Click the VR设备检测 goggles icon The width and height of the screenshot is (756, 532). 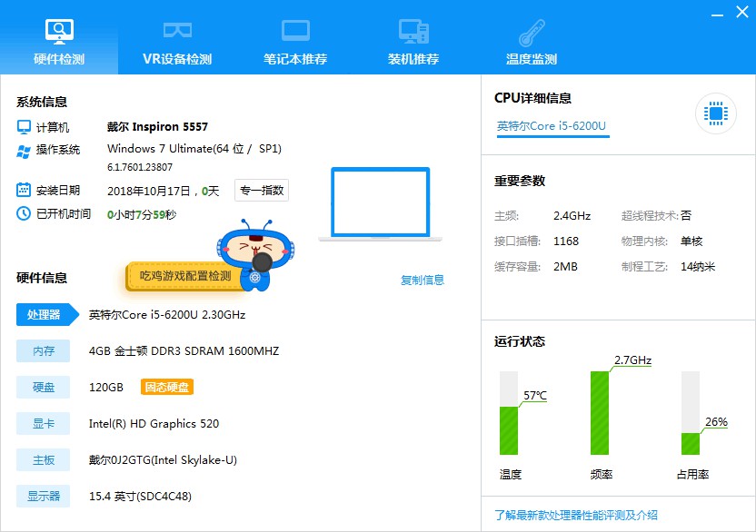[177, 30]
